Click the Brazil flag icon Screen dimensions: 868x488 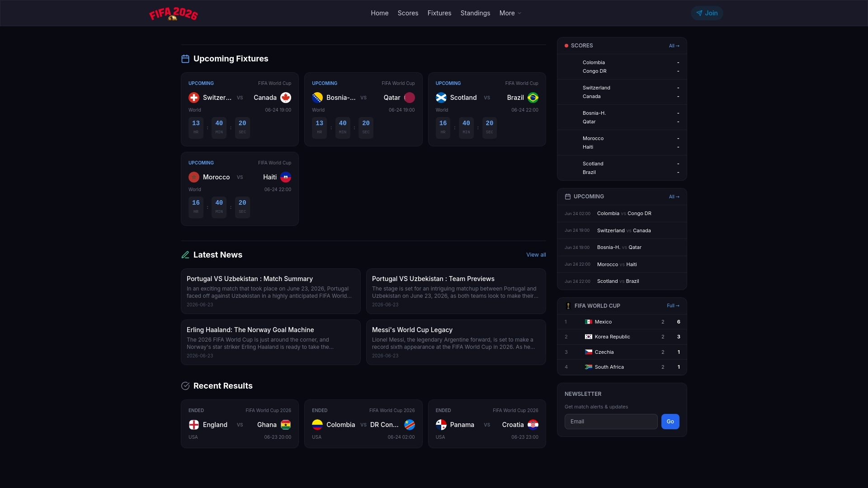(x=533, y=98)
